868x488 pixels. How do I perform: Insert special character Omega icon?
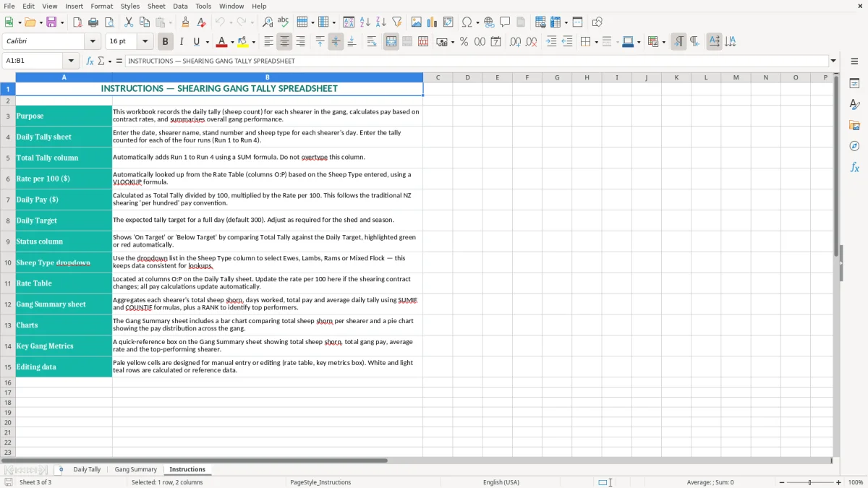click(467, 22)
